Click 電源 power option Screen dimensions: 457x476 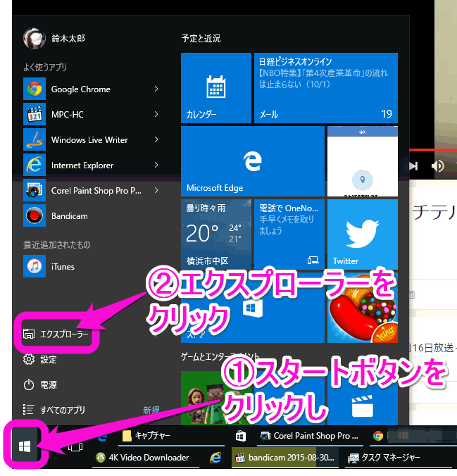[49, 384]
